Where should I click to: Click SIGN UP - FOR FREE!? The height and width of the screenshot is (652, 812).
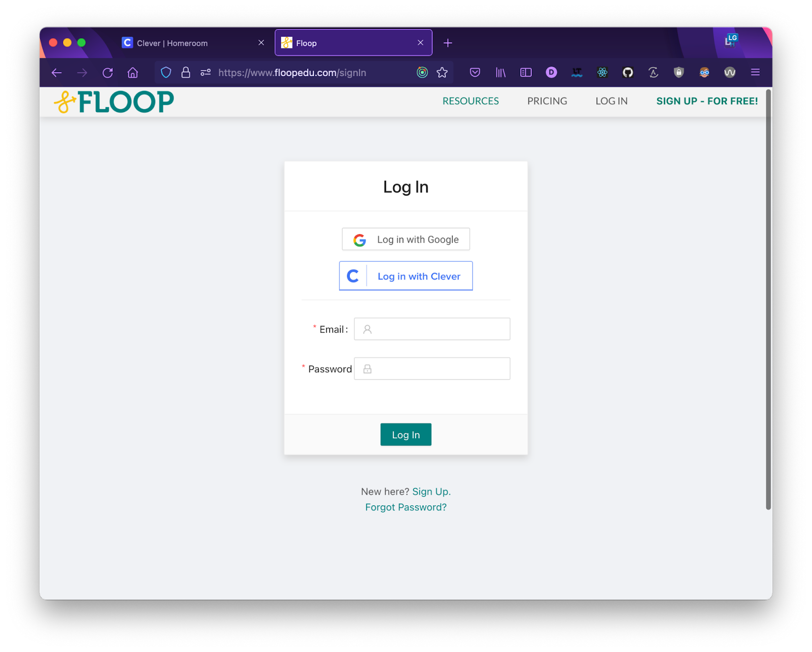707,101
